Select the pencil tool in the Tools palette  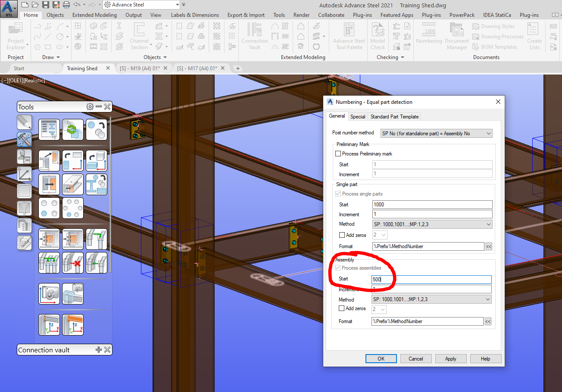[24, 122]
